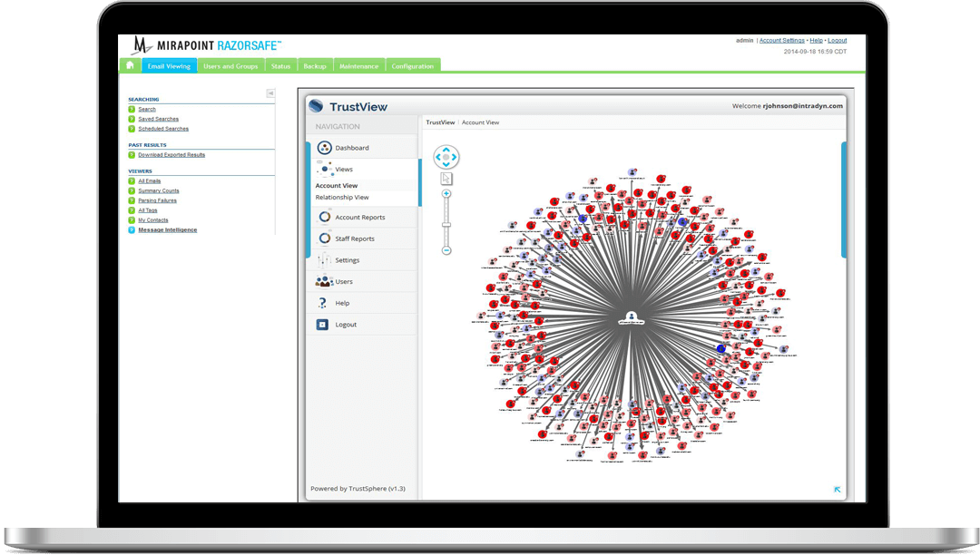Screen dimensions: 980x555
Task: Open TrustView Settings navigation item
Action: coord(364,260)
